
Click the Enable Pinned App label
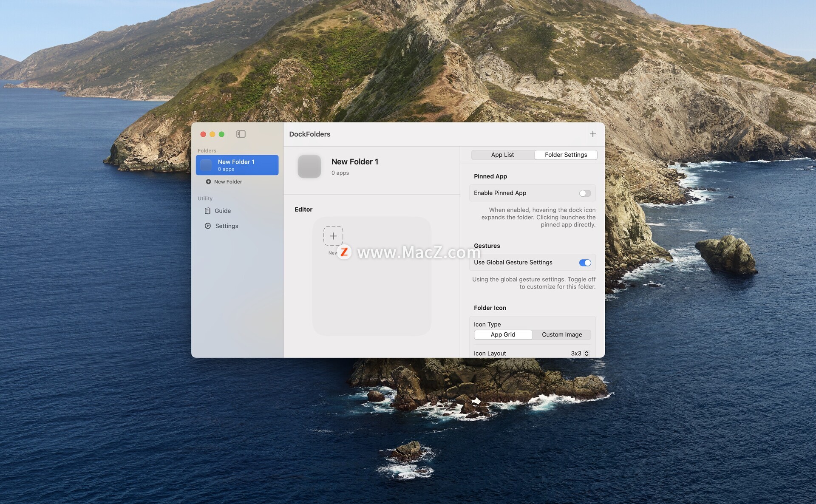pos(500,193)
